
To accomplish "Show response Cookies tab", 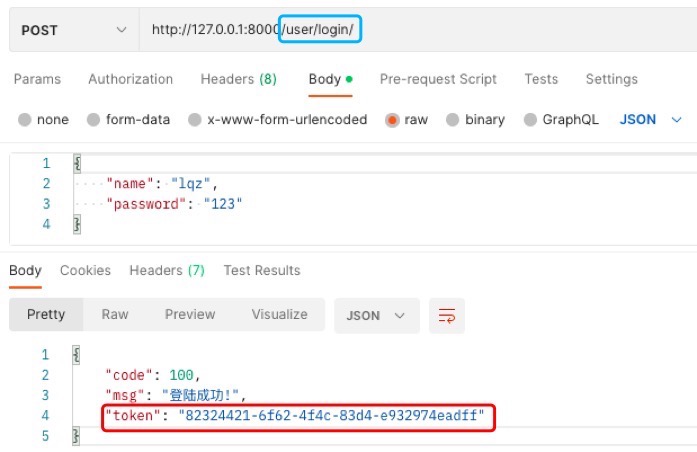I will pyautogui.click(x=85, y=270).
